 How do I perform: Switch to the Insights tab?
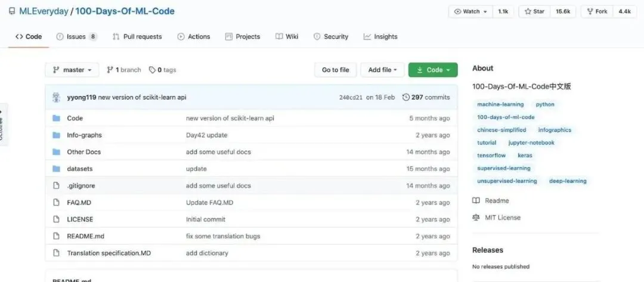(380, 36)
